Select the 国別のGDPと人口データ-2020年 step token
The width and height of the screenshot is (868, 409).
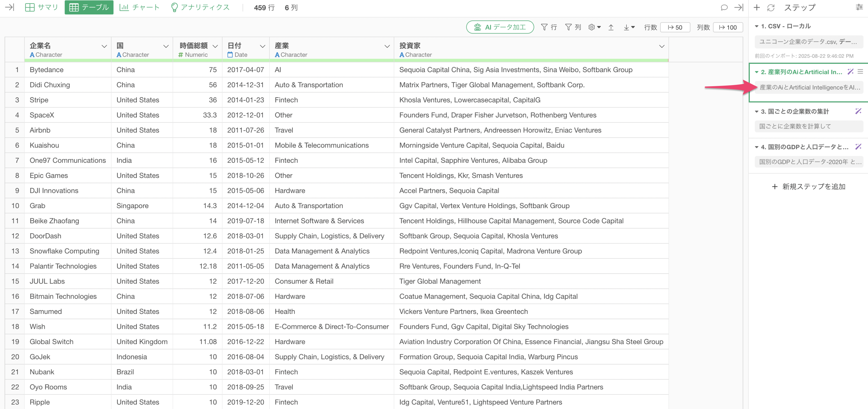[x=809, y=162]
